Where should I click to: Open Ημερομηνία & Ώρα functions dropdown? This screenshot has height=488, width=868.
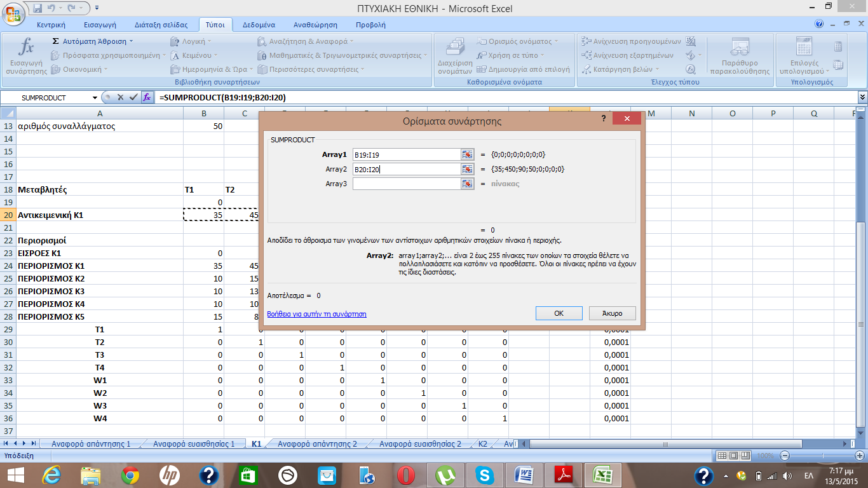[212, 69]
